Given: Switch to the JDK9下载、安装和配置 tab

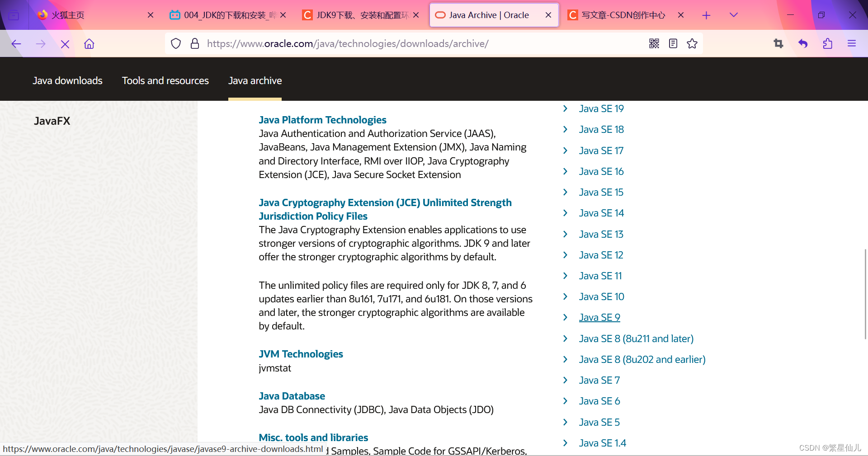Looking at the screenshot, I should coord(360,15).
